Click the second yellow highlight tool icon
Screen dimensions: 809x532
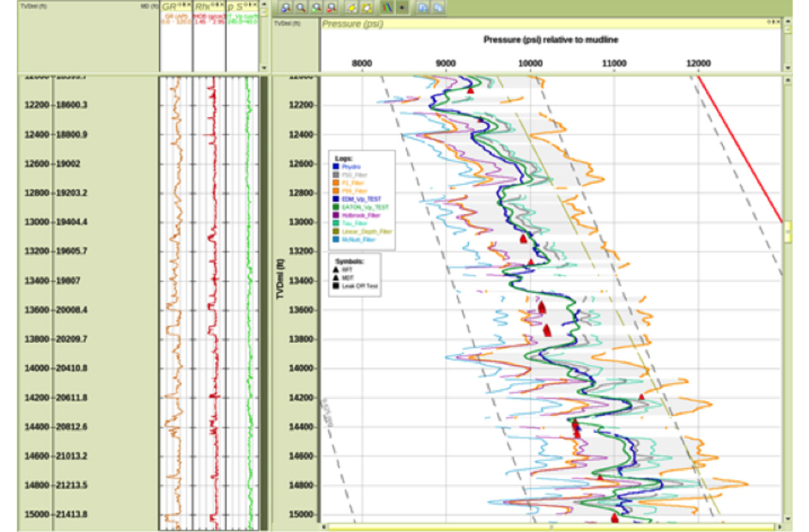[368, 8]
